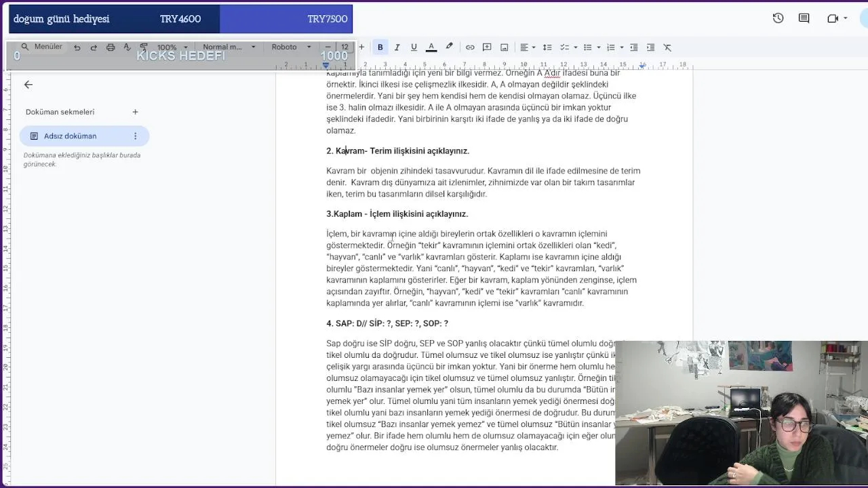Image resolution: width=868 pixels, height=488 pixels.
Task: Toggle bold formatting in the toolbar
Action: pyautogui.click(x=380, y=47)
